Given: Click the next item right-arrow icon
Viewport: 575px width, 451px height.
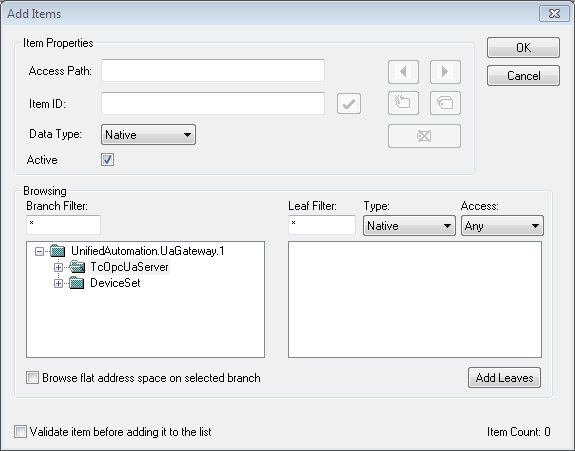Looking at the screenshot, I should (x=445, y=72).
